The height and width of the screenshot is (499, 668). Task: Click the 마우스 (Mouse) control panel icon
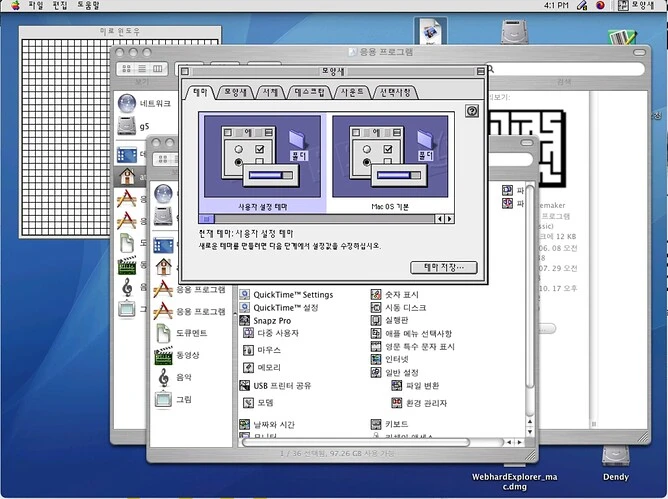coord(268,350)
